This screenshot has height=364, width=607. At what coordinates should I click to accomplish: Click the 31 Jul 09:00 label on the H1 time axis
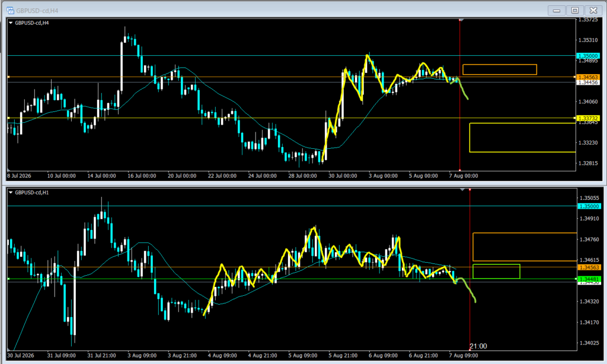pyautogui.click(x=62, y=356)
